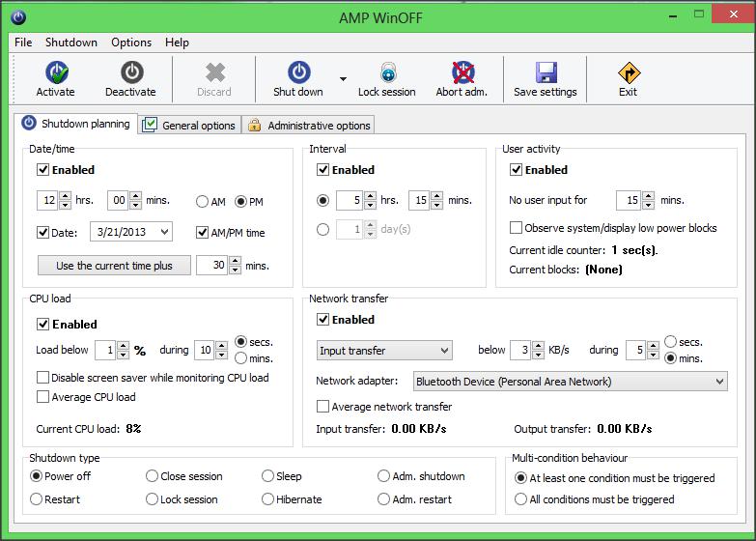Uncheck Interval Enabled checkbox

coord(322,169)
